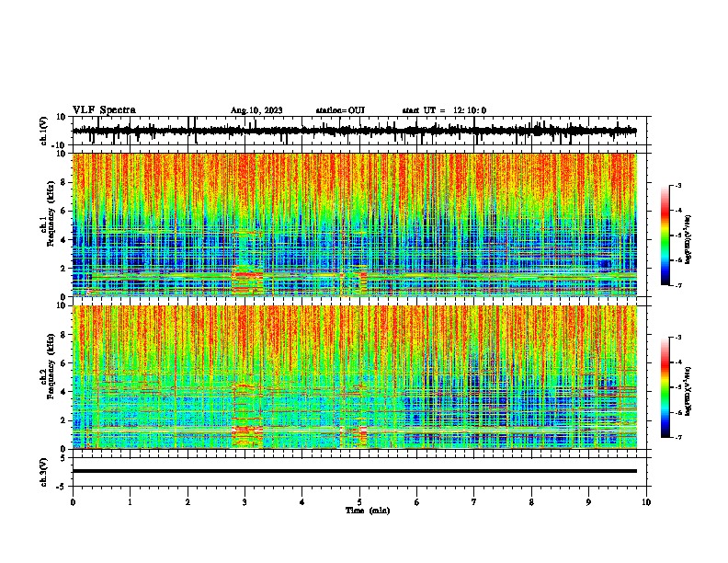Click the "8" kHz tick on the ch.1 frequency axis

pos(63,182)
